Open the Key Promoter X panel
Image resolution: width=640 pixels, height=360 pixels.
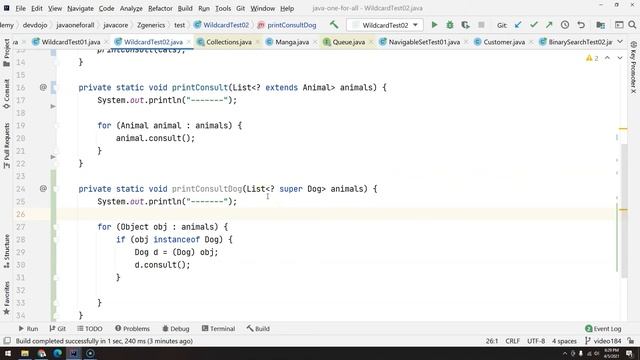(x=633, y=67)
